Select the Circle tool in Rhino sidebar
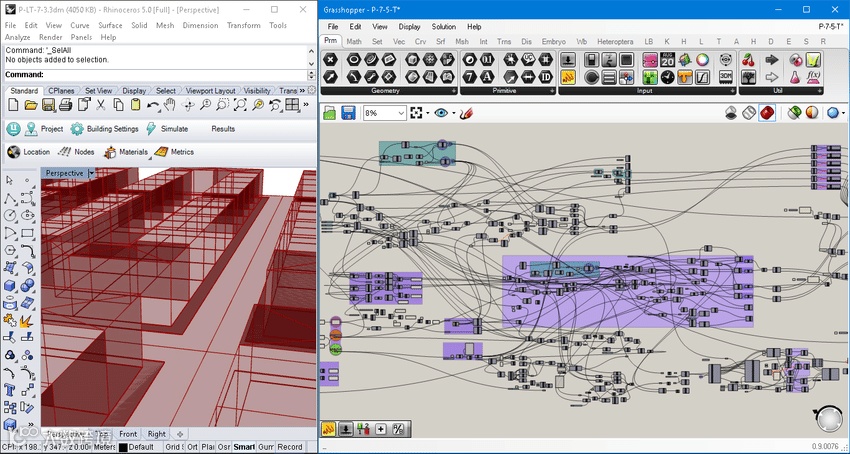The width and height of the screenshot is (850, 454). click(10, 216)
